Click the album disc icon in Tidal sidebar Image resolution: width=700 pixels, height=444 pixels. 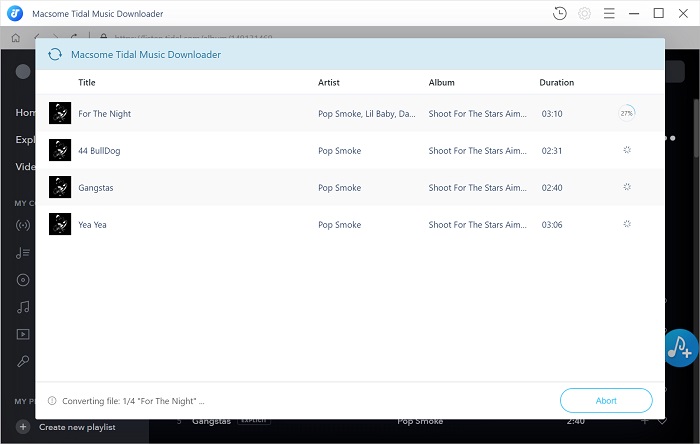23,280
